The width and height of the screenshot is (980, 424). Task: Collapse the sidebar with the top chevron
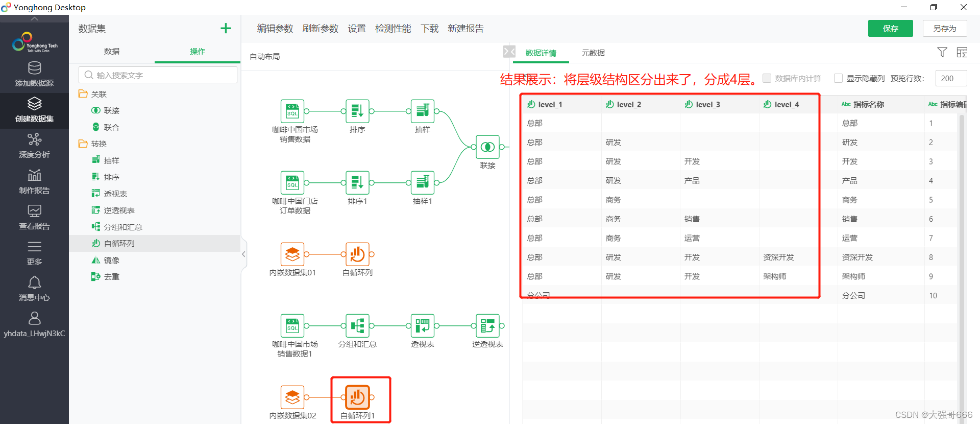coord(34,19)
